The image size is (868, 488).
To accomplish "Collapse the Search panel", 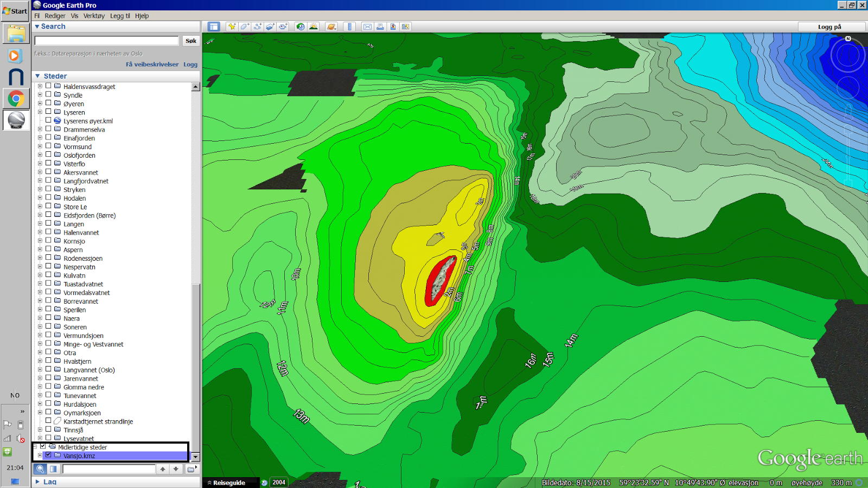I will coord(37,26).
